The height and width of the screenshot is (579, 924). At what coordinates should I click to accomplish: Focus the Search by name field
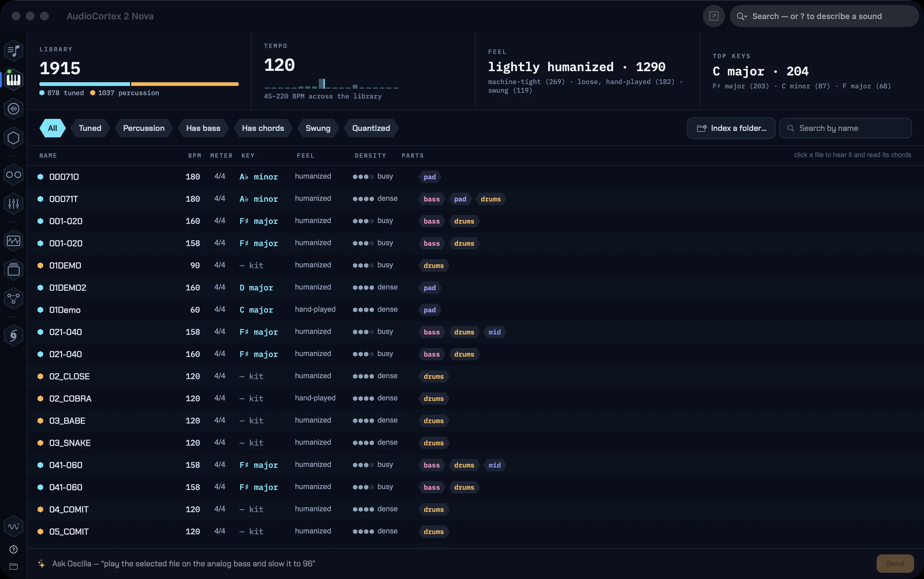845,128
